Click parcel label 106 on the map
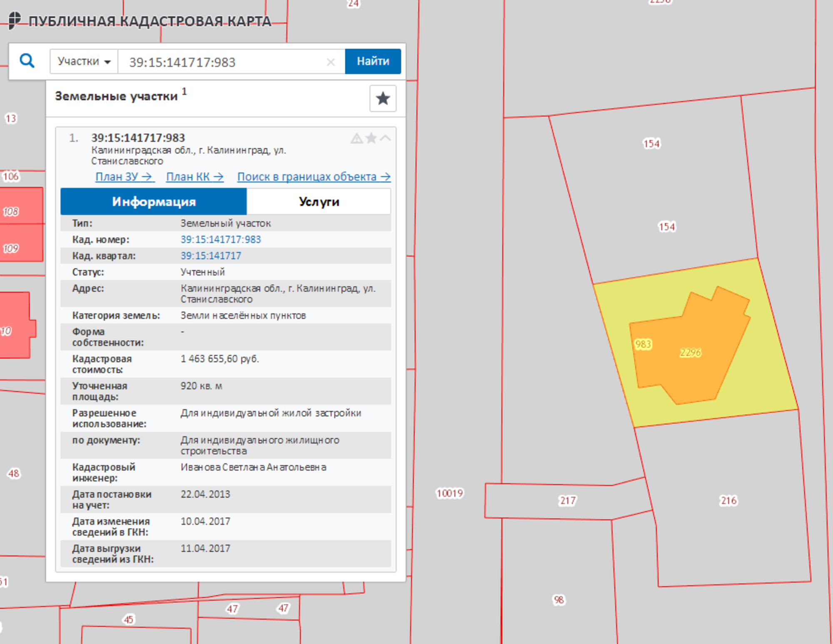833x644 pixels. click(10, 176)
